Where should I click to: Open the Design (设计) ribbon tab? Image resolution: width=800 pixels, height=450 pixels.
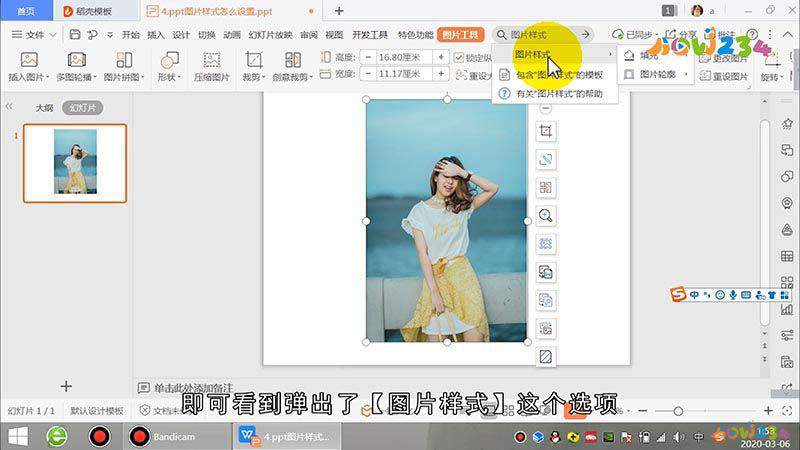click(x=181, y=35)
